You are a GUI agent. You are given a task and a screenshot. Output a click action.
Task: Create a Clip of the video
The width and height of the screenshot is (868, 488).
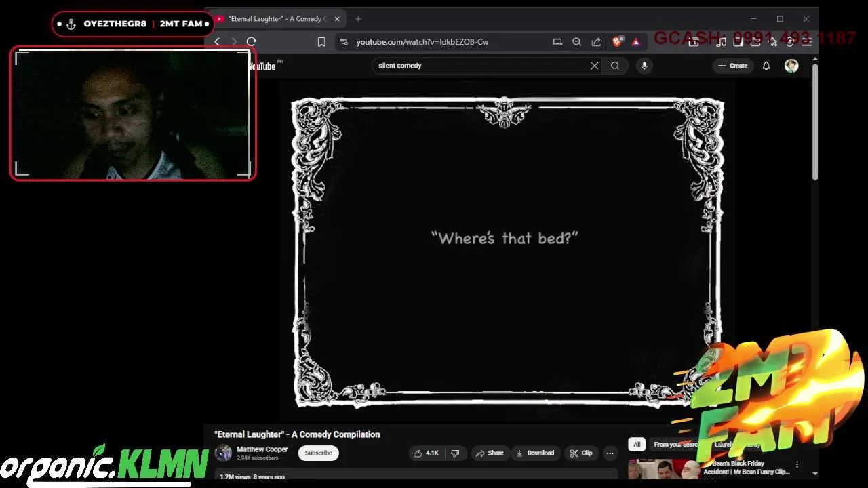[581, 453]
